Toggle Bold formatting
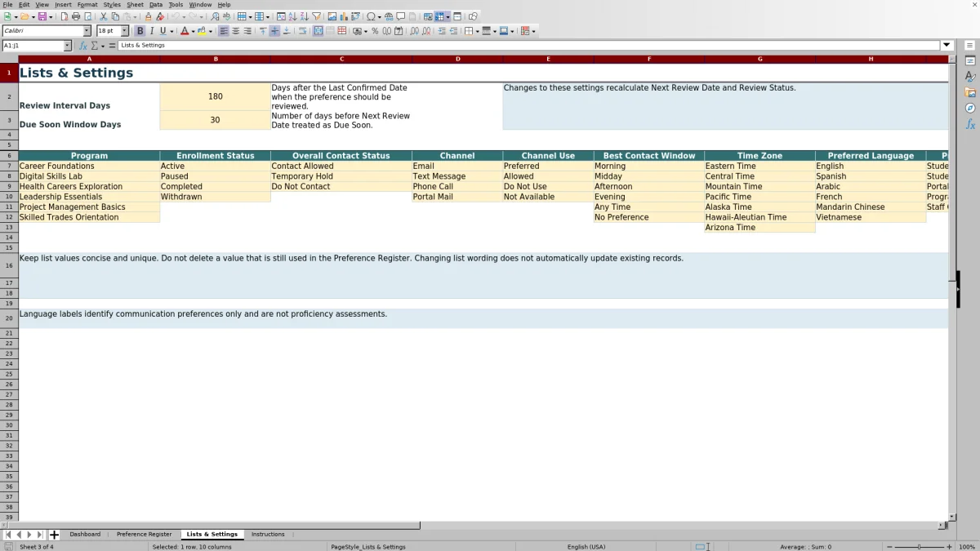 coord(140,31)
